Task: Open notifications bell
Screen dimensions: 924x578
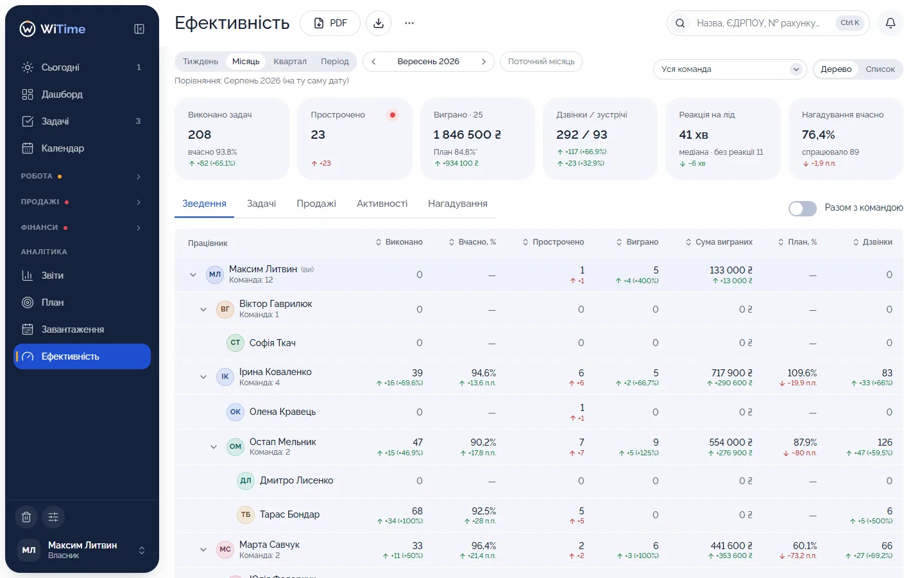Action: 891,23
